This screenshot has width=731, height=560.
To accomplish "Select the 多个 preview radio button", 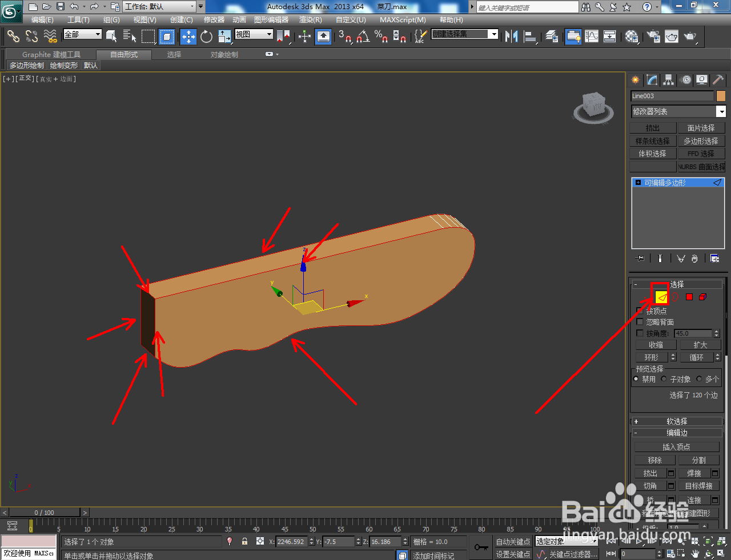I will click(699, 378).
